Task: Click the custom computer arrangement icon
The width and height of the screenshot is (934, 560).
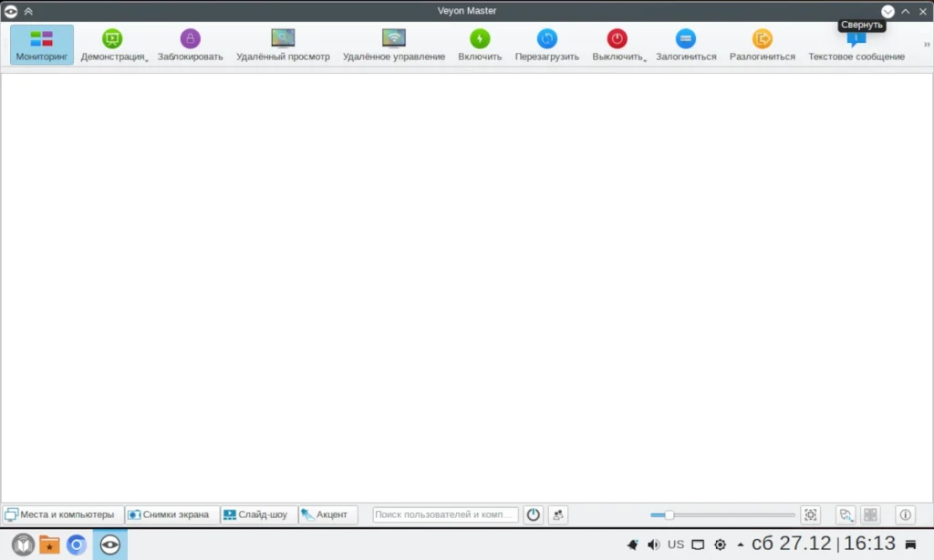Action: coord(846,514)
